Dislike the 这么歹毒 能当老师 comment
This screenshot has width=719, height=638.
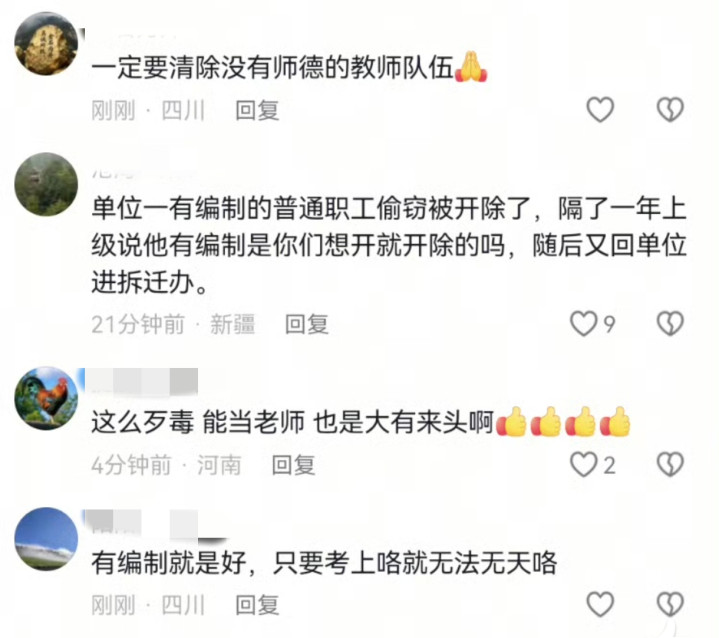tap(670, 465)
